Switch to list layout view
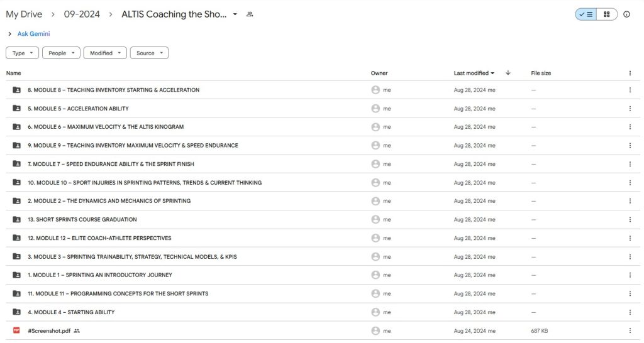Viewport: 644px width, 343px height. point(586,14)
